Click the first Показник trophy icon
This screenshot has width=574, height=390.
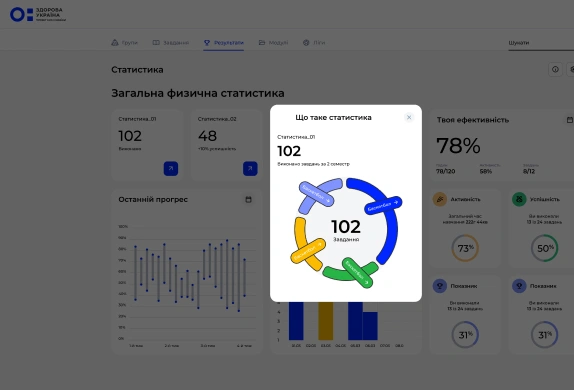(440, 286)
